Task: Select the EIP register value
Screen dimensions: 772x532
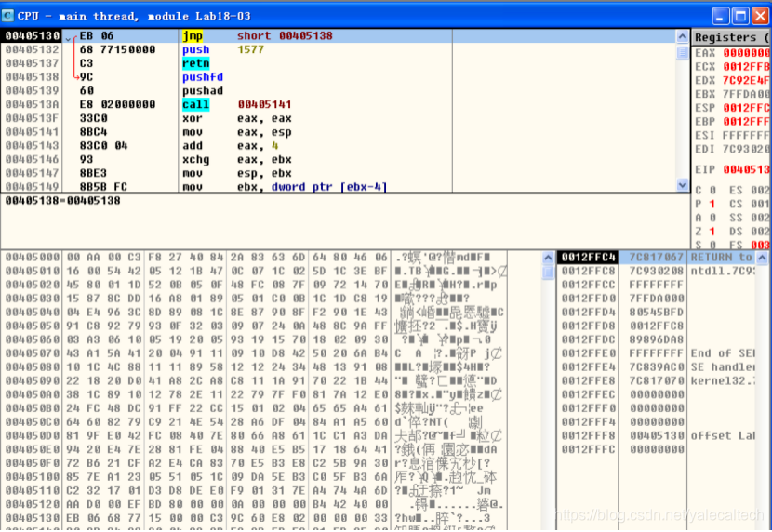Action: (x=746, y=170)
